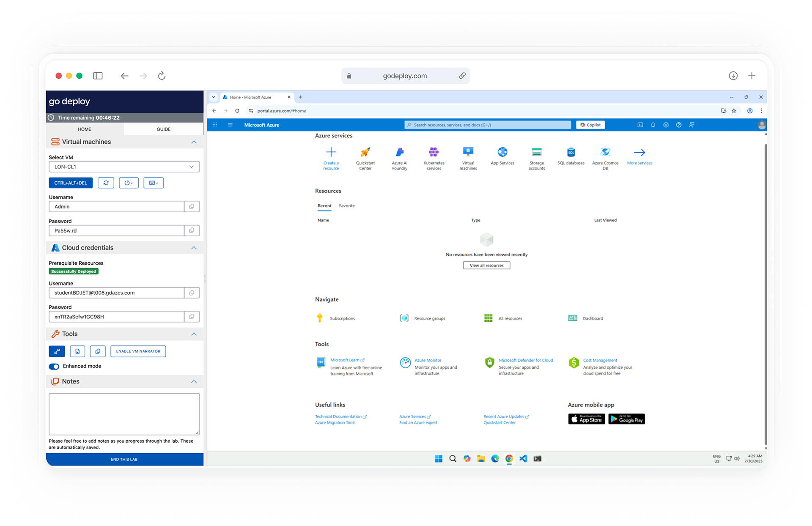Image resolution: width=812 pixels, height=526 pixels.
Task: Copy VM password Pa55w.rd
Action: (x=192, y=230)
